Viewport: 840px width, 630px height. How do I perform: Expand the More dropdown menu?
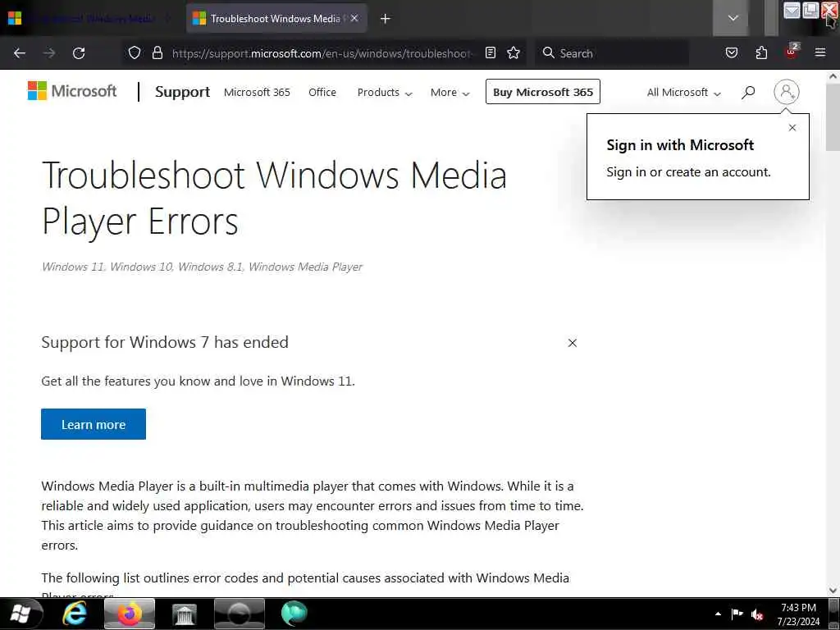click(450, 92)
